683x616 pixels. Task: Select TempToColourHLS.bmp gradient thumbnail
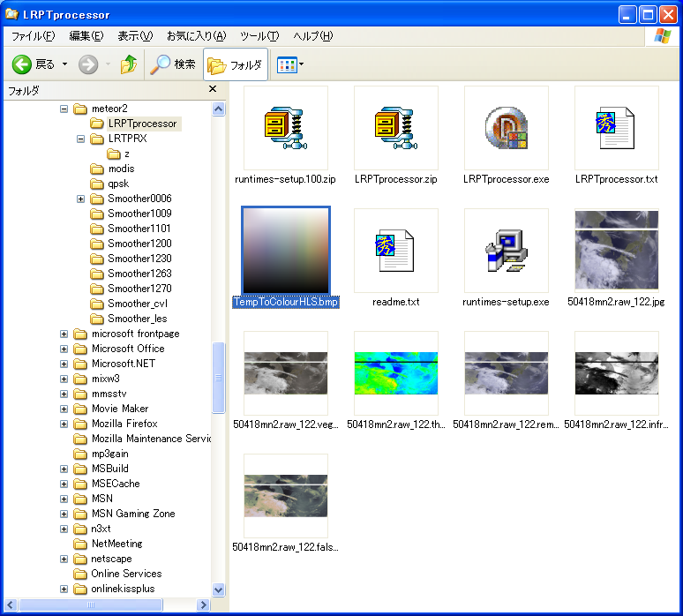click(286, 251)
